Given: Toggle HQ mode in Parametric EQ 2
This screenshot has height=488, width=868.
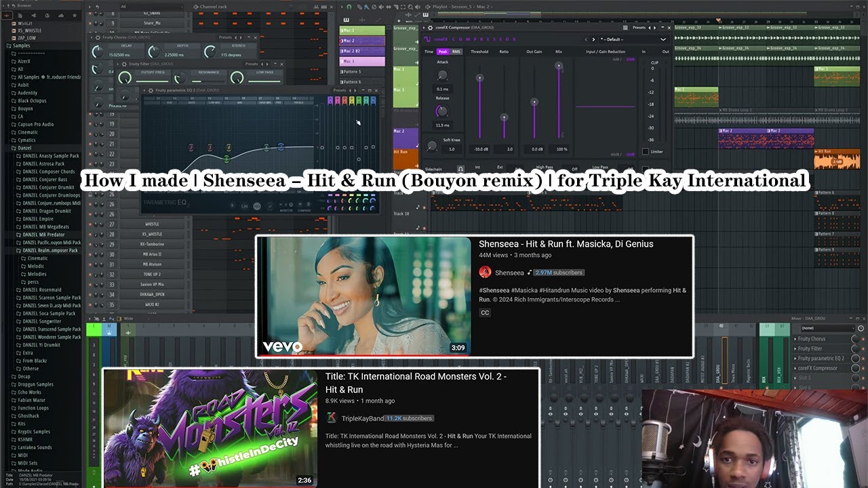Looking at the screenshot, I should [257, 206].
